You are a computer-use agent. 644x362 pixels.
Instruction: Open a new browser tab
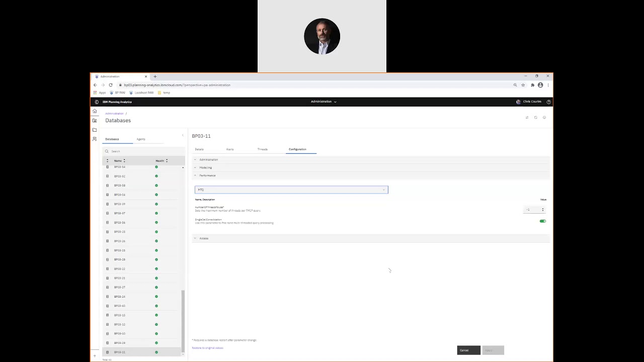(155, 76)
